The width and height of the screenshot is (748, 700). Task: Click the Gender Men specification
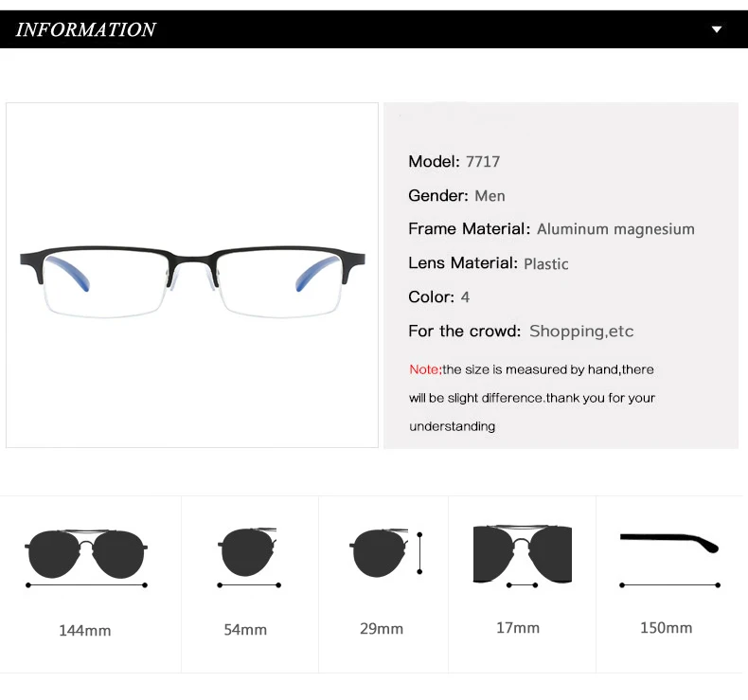coord(456,196)
